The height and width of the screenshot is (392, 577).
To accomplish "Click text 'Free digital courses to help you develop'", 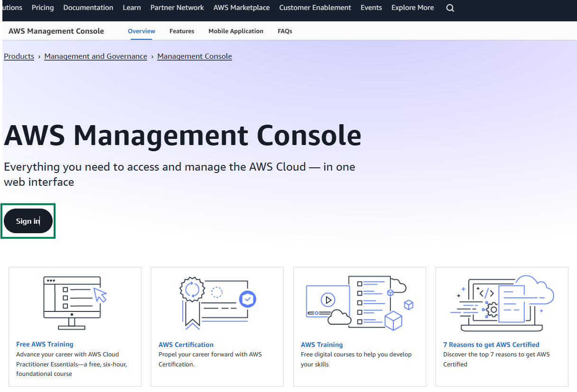I will [356, 355].
